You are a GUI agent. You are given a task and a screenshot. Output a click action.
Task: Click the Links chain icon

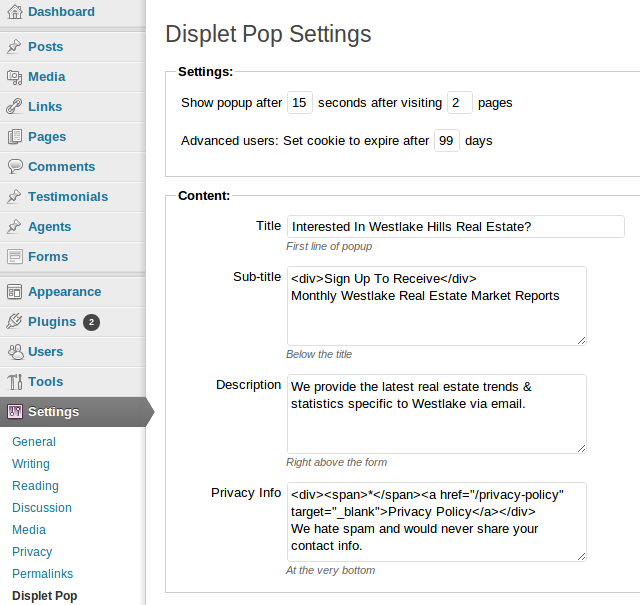[x=14, y=107]
